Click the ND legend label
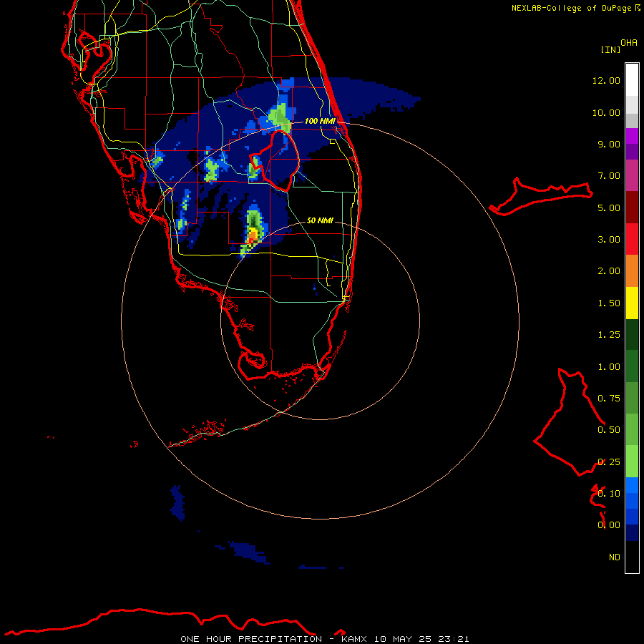 615,557
